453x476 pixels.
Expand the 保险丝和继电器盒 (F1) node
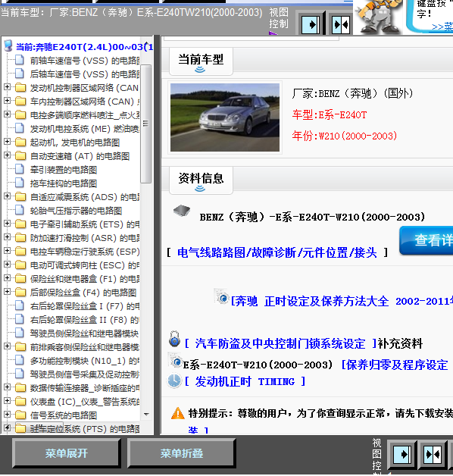(7, 278)
